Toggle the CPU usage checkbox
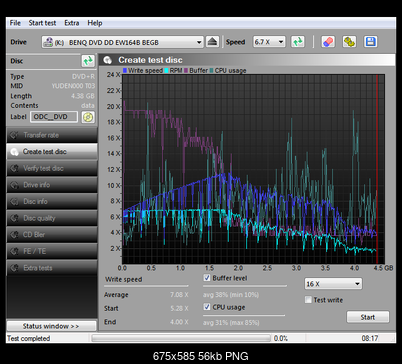The height and width of the screenshot is (364, 402). pos(207,307)
